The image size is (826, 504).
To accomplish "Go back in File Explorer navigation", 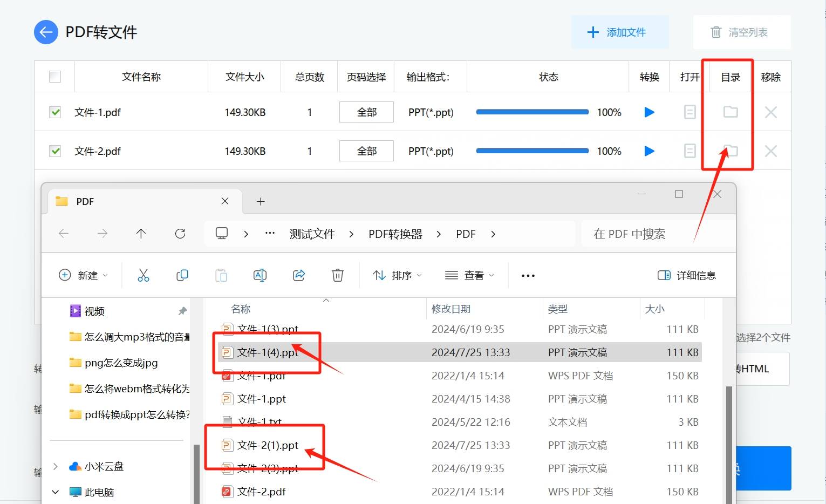I will click(x=64, y=234).
